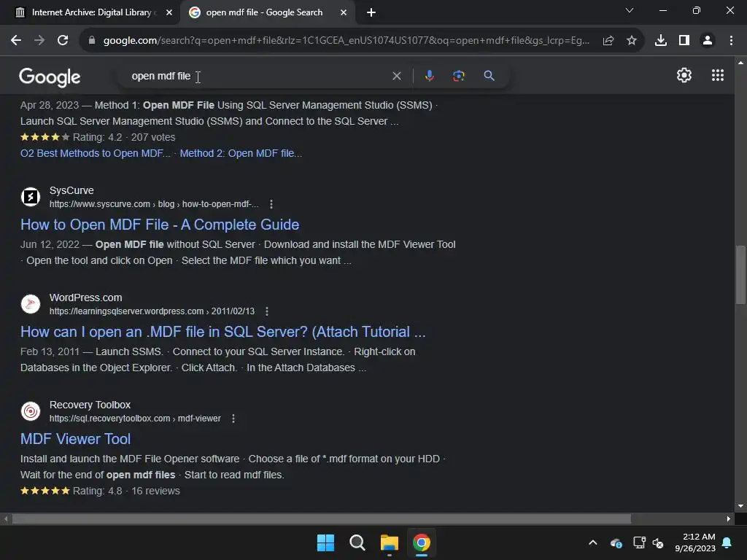Click inside the Google search input field
This screenshot has width=747, height=560.
258,76
